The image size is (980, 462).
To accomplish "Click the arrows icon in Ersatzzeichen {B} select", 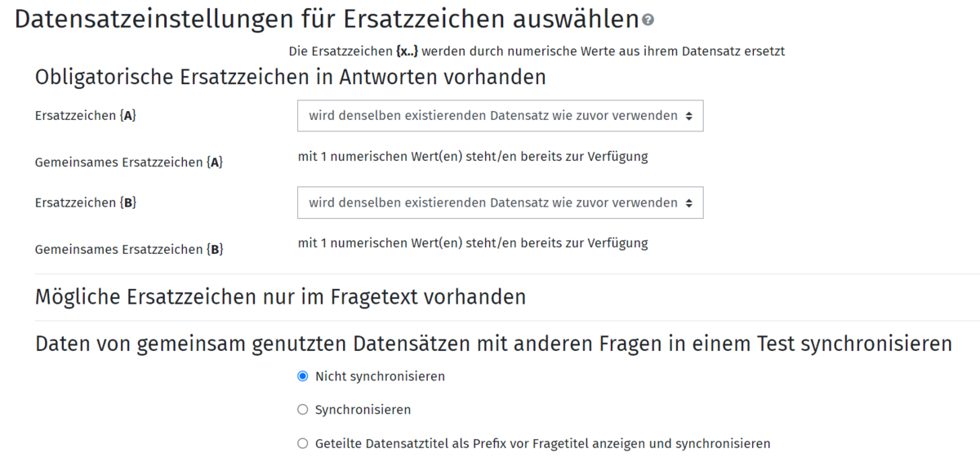I will (x=689, y=202).
